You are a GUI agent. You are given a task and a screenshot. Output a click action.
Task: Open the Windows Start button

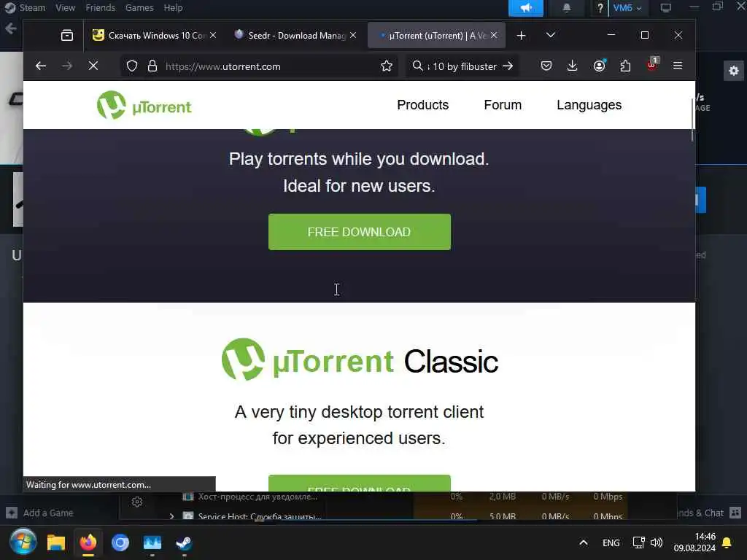pos(23,542)
